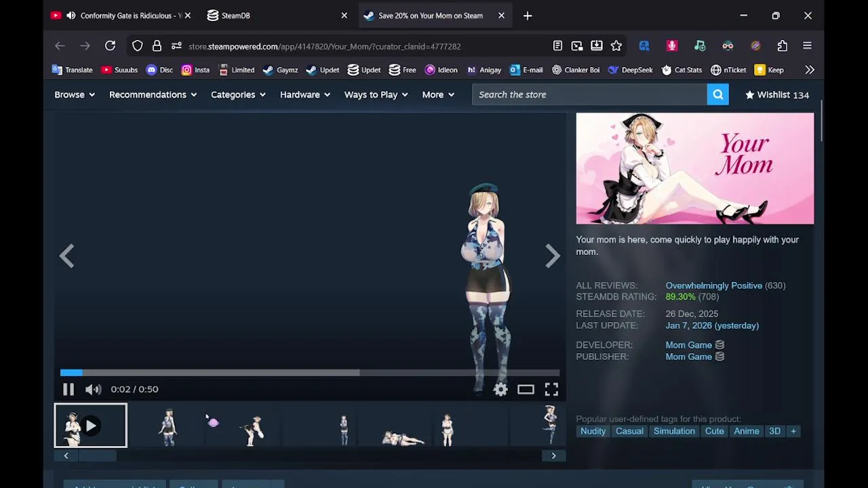This screenshot has width=868, height=488.
Task: Open picture-in-picture icon in address bar
Action: tap(577, 46)
